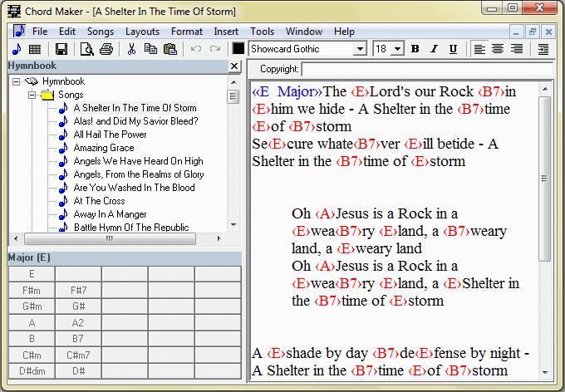Screen dimensions: 565x392
Task: Align text right
Action: click(517, 49)
